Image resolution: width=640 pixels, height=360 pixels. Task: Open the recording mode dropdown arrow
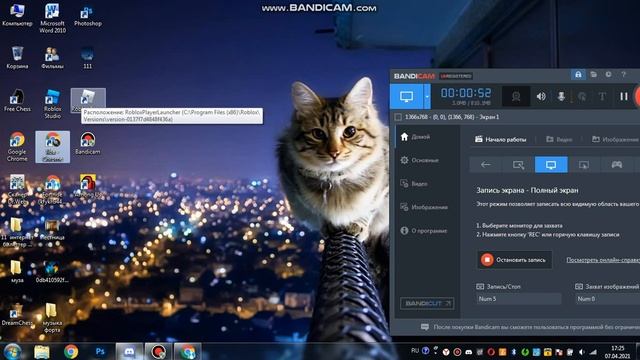(427, 96)
